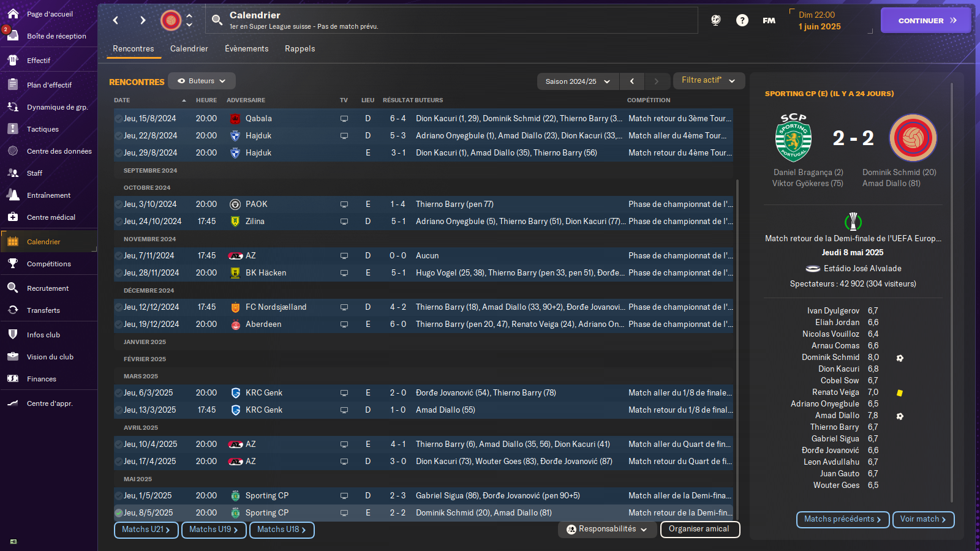Toggle the checkmark on Qabala 15/8/2024 row
This screenshot has width=980, height=551.
118,119
